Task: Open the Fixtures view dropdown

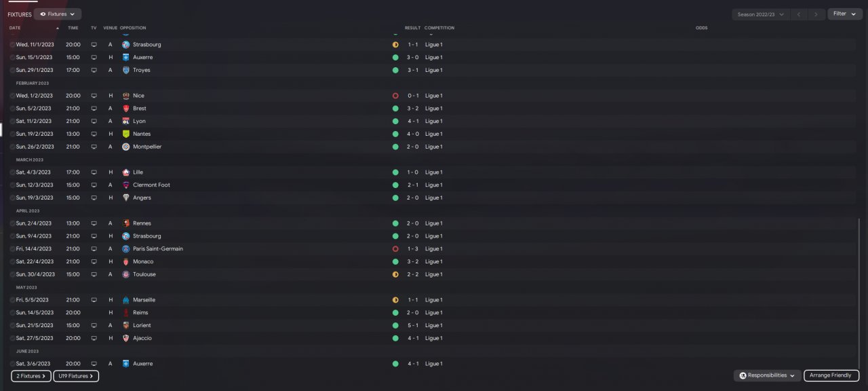Action: point(58,14)
